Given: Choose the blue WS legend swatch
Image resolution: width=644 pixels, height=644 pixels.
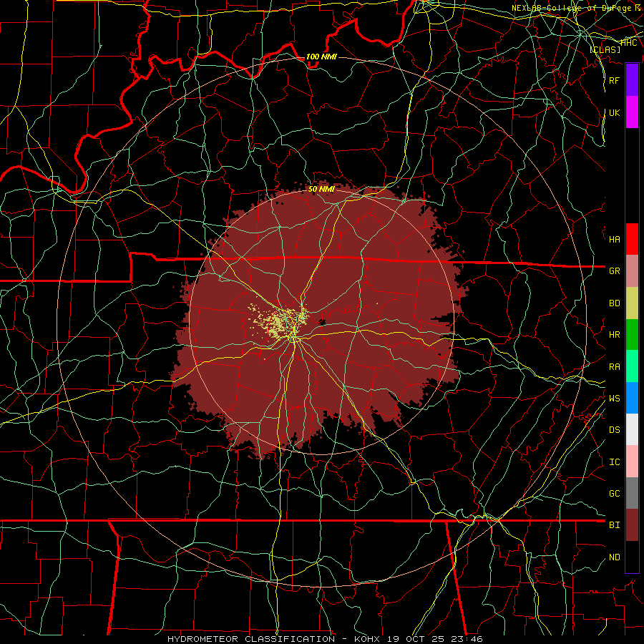Looking at the screenshot, I should point(632,398).
